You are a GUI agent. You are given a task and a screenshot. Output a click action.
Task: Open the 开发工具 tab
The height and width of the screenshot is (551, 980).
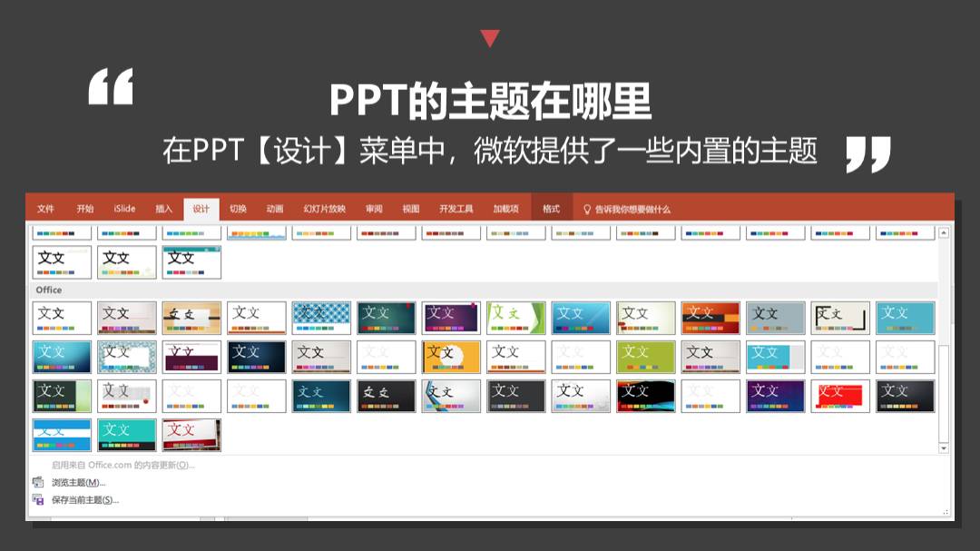coord(456,209)
